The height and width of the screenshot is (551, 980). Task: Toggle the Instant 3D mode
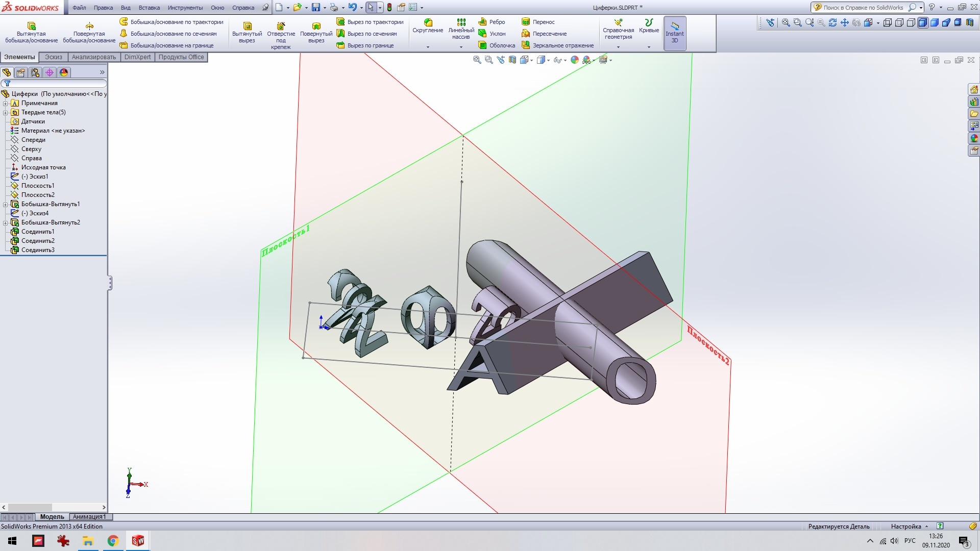pyautogui.click(x=675, y=33)
